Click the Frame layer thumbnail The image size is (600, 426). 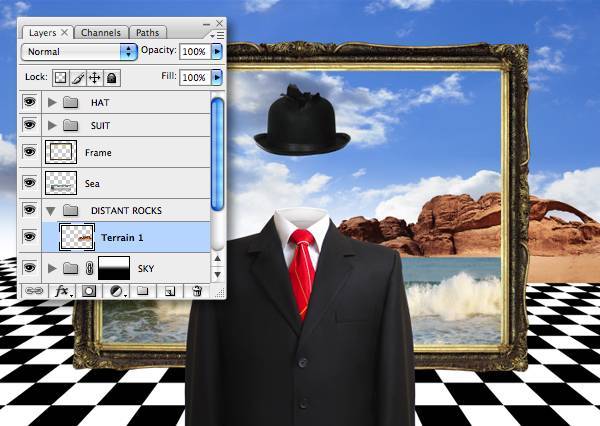click(61, 152)
